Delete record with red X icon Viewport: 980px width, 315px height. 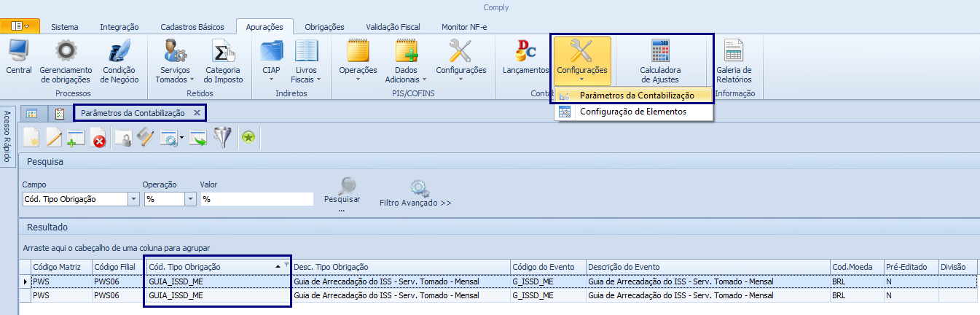coord(98,138)
